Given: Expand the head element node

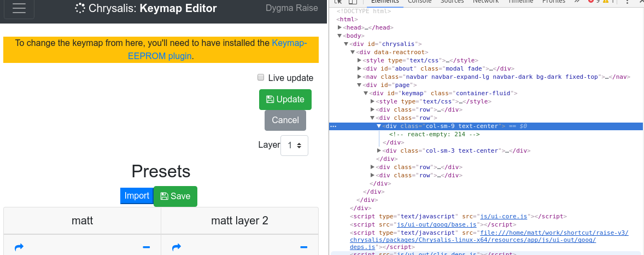Looking at the screenshot, I should (339, 27).
